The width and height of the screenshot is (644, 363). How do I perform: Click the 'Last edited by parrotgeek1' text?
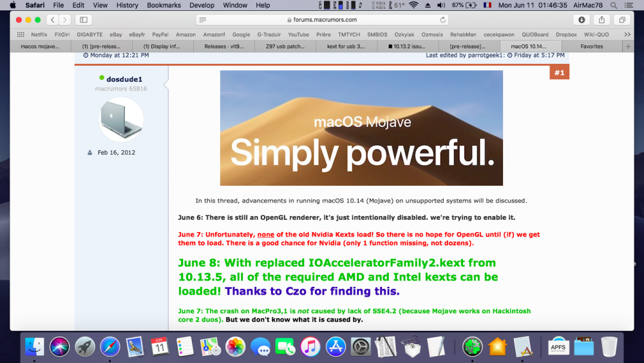point(464,55)
